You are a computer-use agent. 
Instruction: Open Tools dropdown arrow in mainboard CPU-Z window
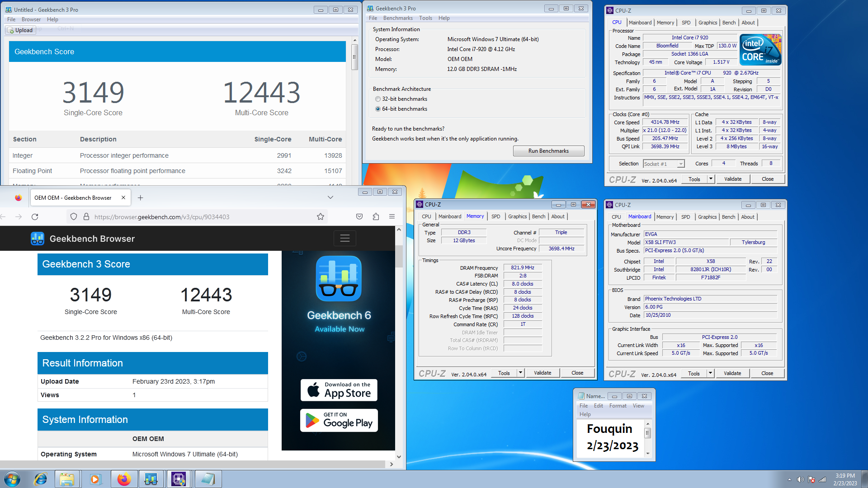710,373
